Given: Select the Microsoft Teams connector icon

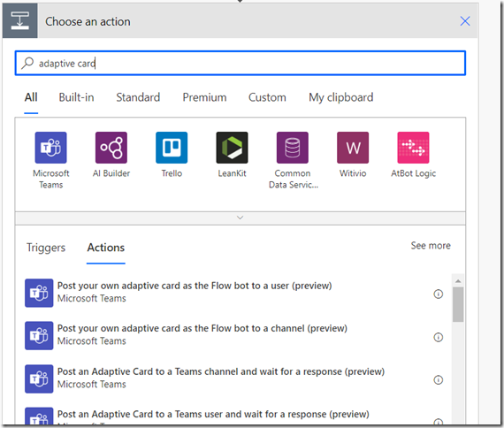Looking at the screenshot, I should point(50,148).
